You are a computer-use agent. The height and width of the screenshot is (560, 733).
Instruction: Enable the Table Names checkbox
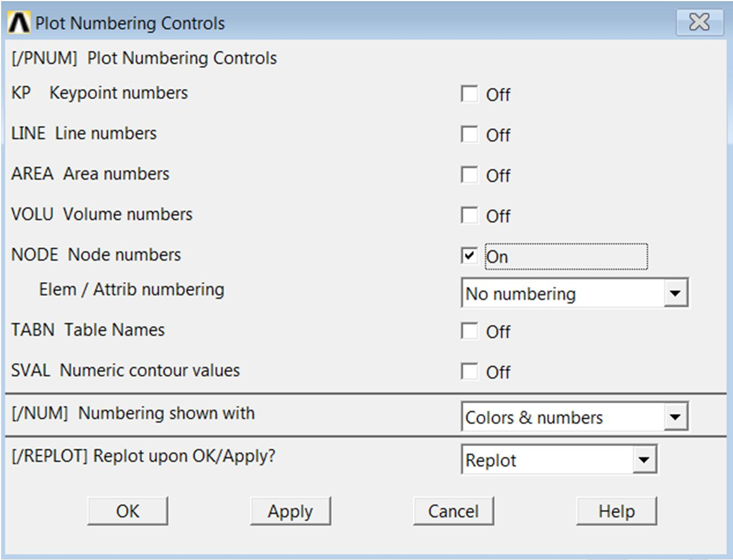pyautogui.click(x=469, y=331)
